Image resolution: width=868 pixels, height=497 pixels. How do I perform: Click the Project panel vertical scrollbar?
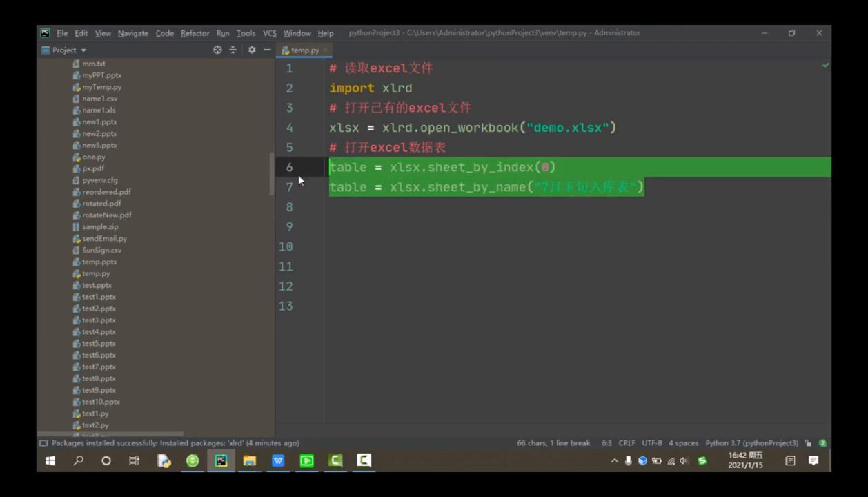271,173
